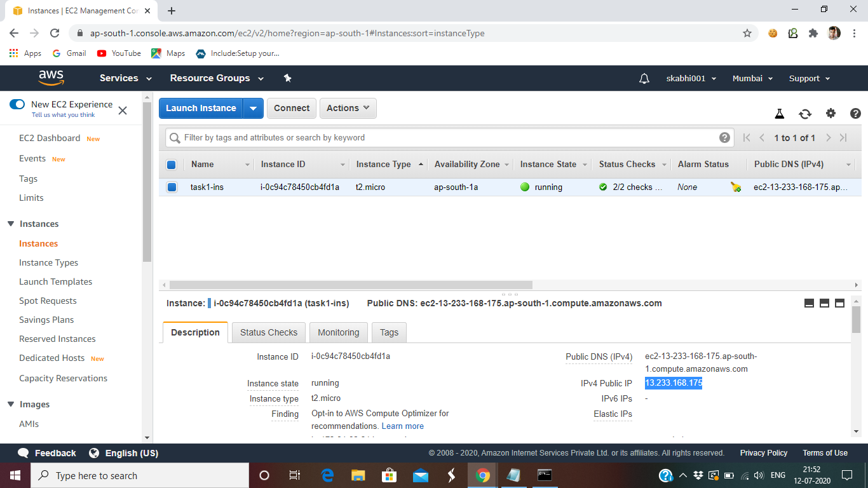This screenshot has width=868, height=488.
Task: Go to first page of results
Action: 747,137
